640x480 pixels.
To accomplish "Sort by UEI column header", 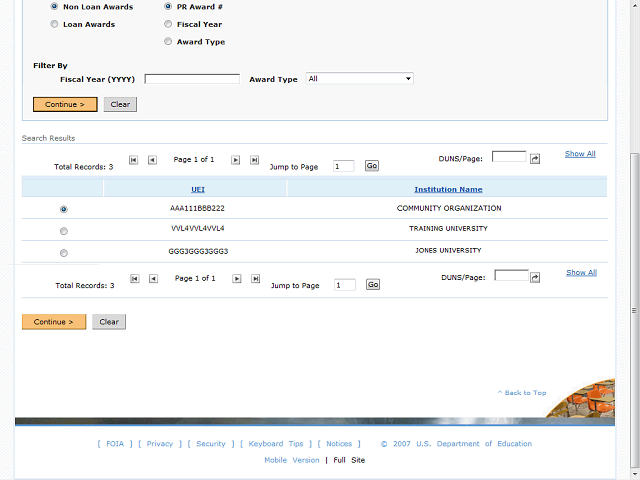I will (x=198, y=189).
